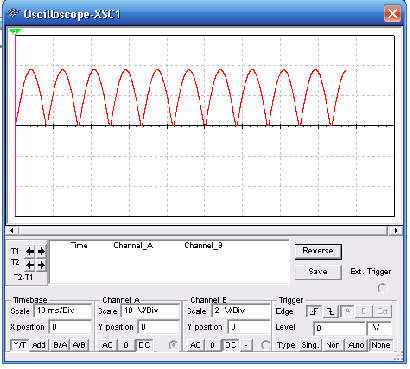Click the Ext. Trigger terminal indicator

[383, 288]
